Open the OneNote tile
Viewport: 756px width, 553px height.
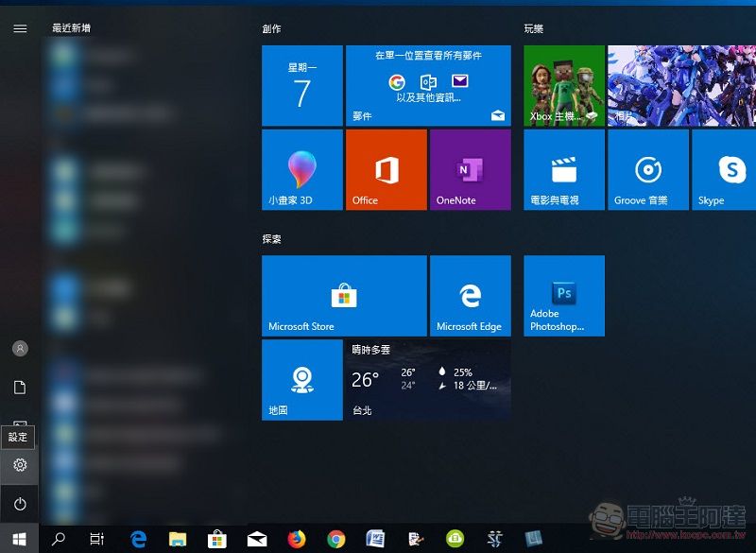coord(470,170)
